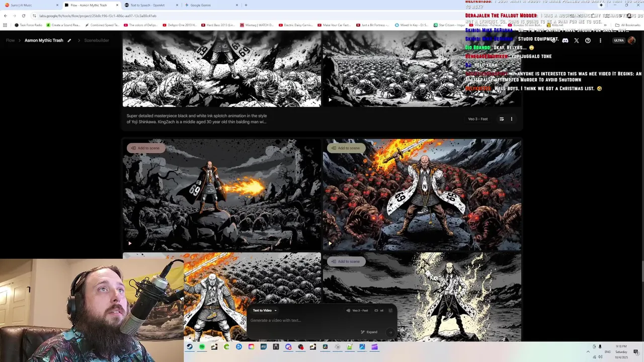Go to Flow home breadcrumb

(x=10, y=40)
